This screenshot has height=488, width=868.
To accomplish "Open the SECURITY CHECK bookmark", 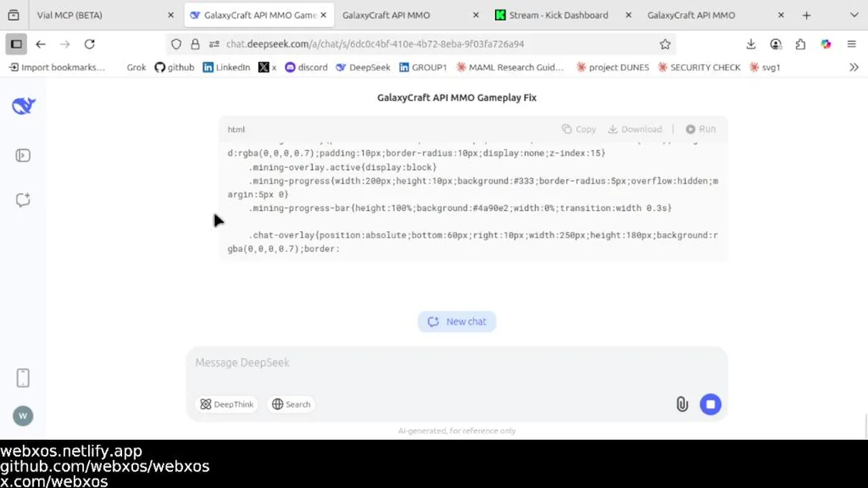I will (698, 67).
